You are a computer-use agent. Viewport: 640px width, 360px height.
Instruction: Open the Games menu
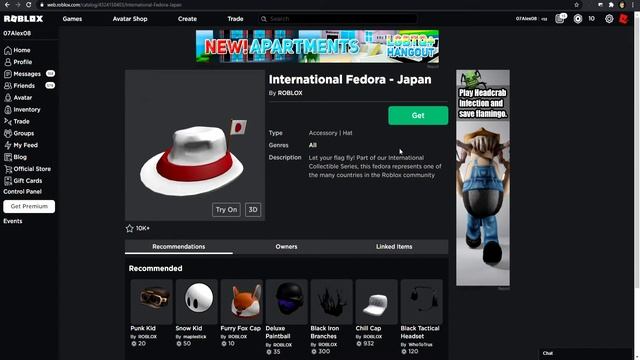[72, 19]
